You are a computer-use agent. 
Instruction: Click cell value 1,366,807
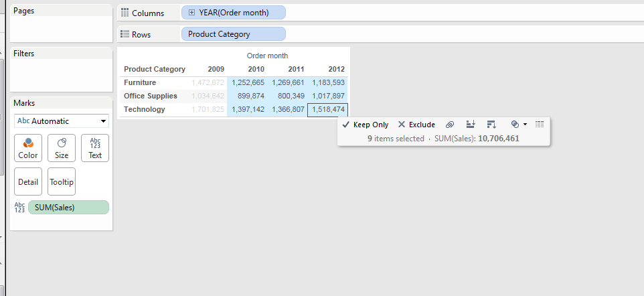288,109
